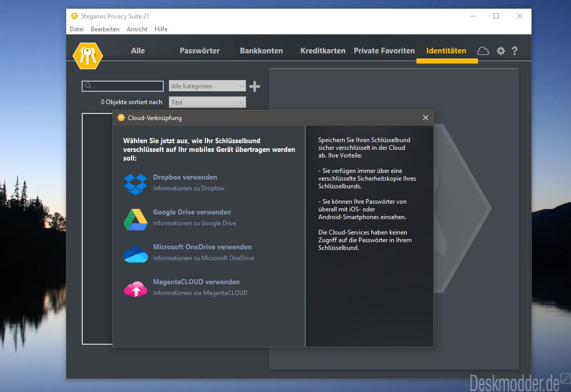Choose Dropbox verwenden
The width and height of the screenshot is (571, 392).
pos(185,177)
